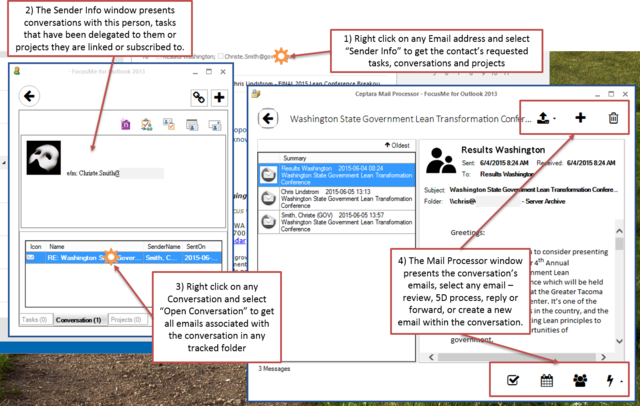Open the dropdown arrow beside the lightning bolt
This screenshot has width=640, height=406.
(x=621, y=382)
